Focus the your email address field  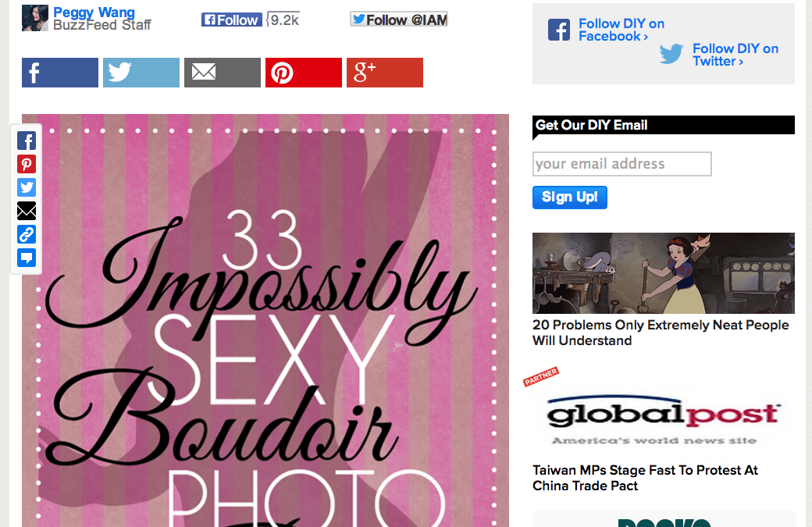[x=622, y=164]
